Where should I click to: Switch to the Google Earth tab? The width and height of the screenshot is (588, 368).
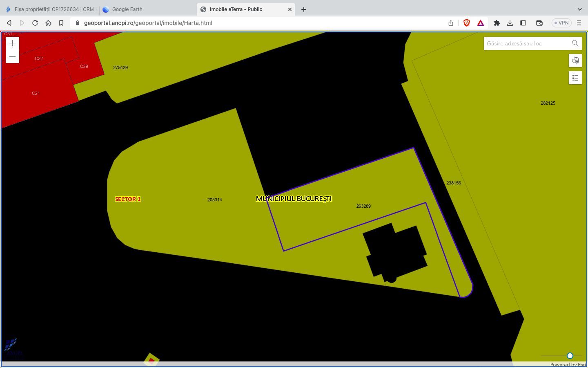(x=127, y=9)
